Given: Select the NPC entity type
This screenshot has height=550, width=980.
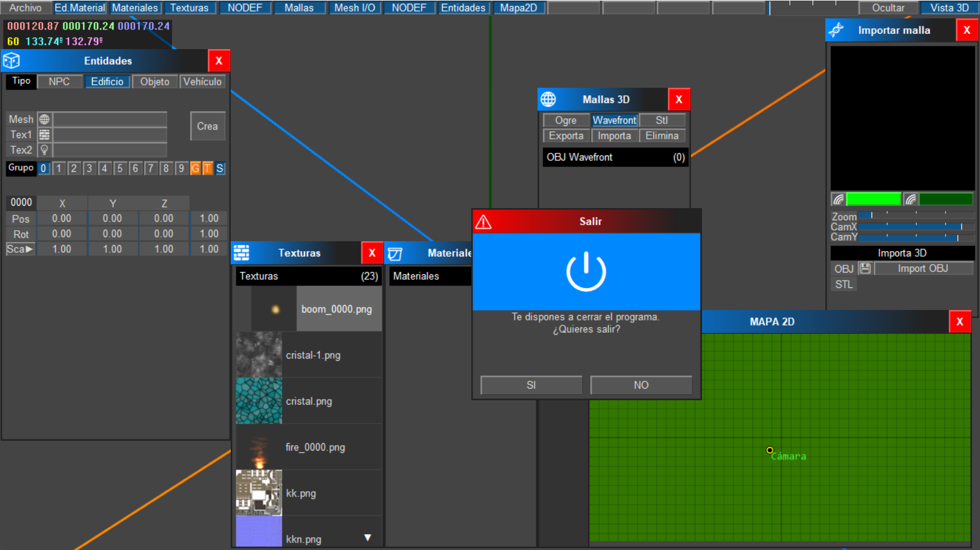Looking at the screenshot, I should [60, 82].
